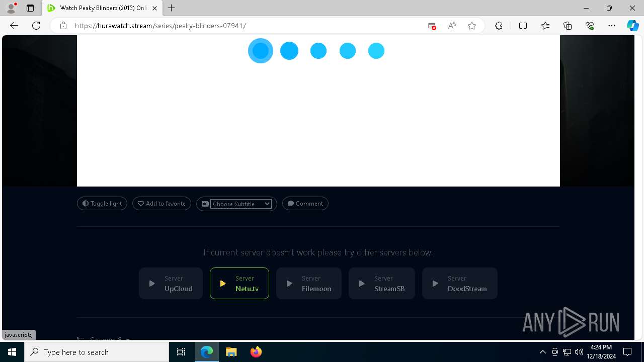Open Collections panel

point(568,26)
